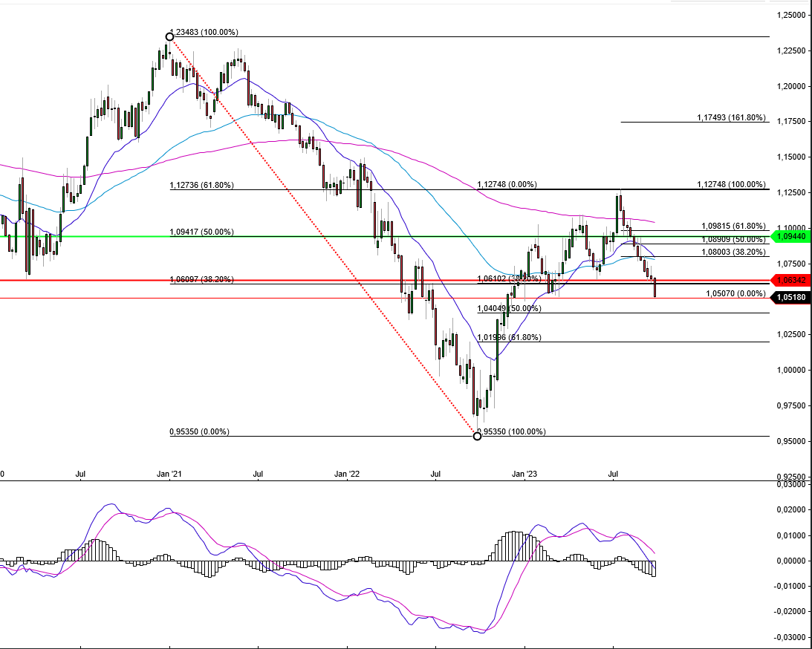
Task: Select the 1,06097 (38.20%) red support line
Action: [201, 280]
